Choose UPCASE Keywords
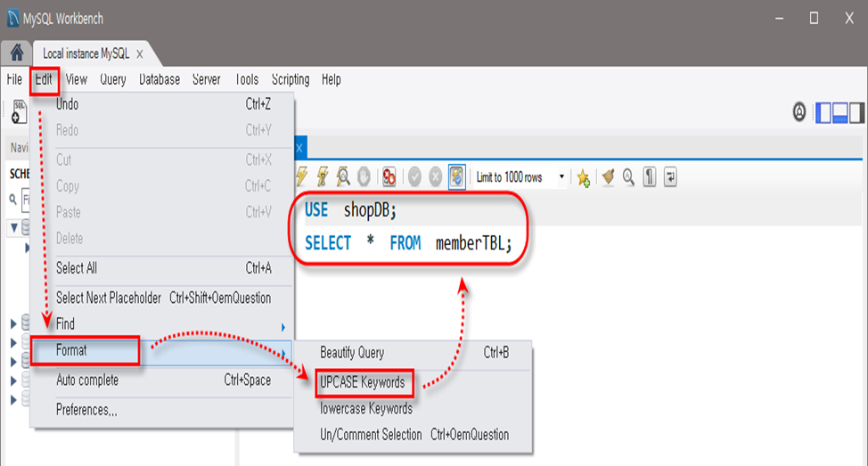Viewport: 868px width, 466px height. 414,382
